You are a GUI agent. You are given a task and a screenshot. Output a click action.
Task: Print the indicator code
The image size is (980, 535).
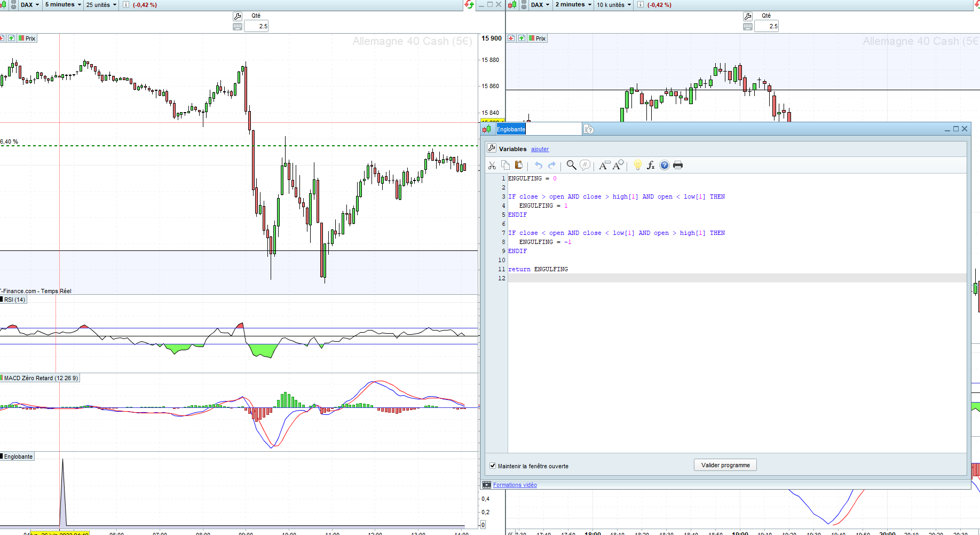pyautogui.click(x=678, y=166)
